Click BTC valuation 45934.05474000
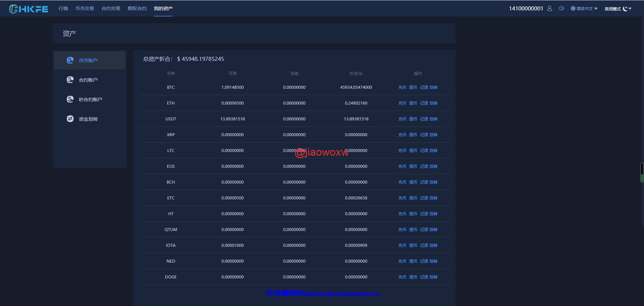644x306 pixels. (356, 87)
